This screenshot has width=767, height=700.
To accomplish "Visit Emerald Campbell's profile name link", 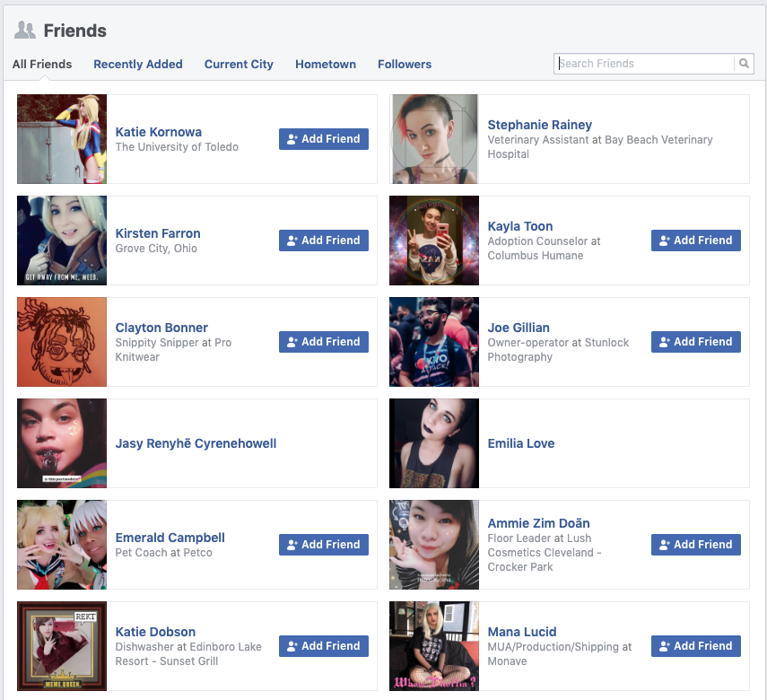I will pyautogui.click(x=170, y=538).
